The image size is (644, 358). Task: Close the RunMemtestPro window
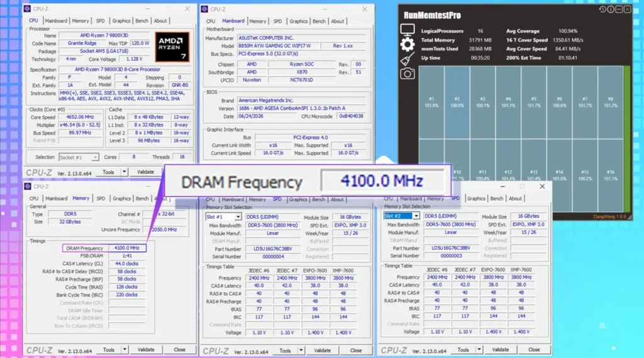[x=627, y=9]
